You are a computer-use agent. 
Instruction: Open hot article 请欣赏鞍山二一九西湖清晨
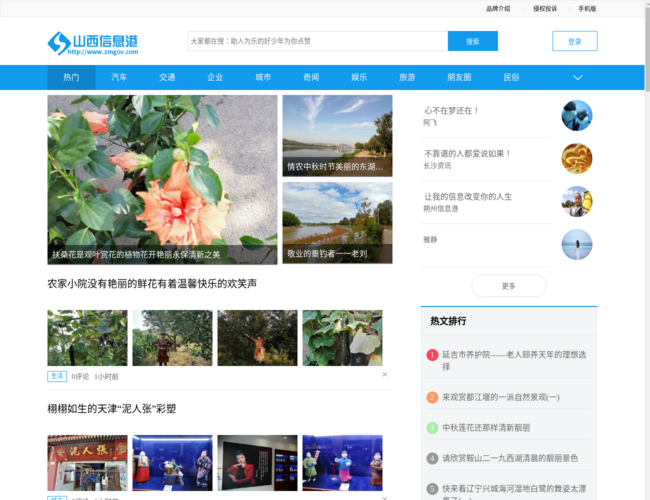tap(510, 458)
